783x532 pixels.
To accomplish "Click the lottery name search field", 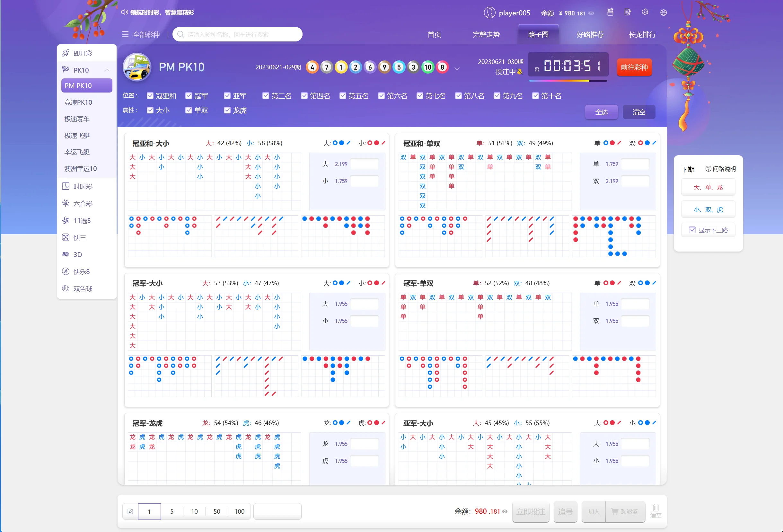I will pyautogui.click(x=238, y=34).
